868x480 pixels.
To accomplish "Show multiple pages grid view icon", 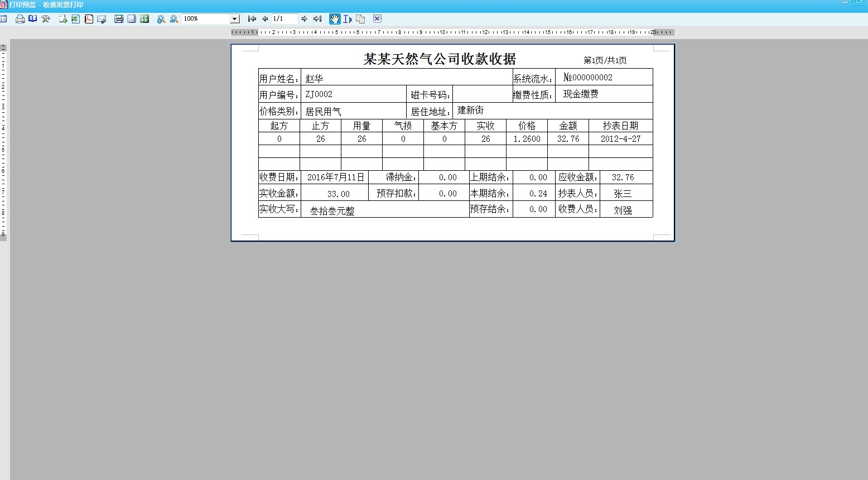I will click(x=144, y=19).
